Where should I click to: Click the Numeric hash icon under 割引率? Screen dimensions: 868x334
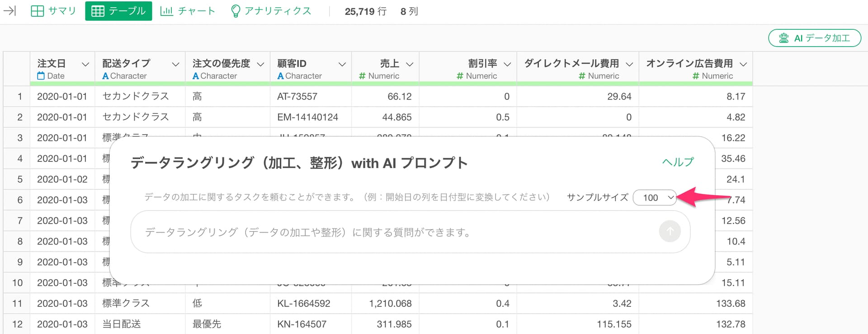coord(460,76)
